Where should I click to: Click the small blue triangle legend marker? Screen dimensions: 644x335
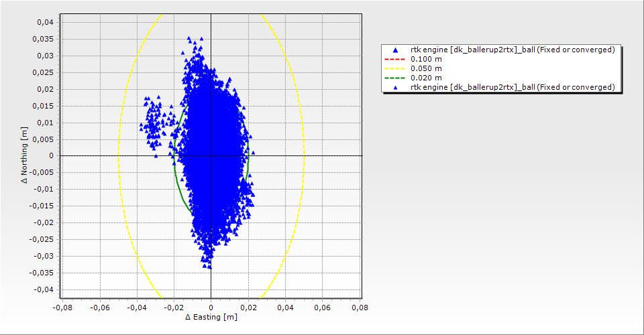395,87
